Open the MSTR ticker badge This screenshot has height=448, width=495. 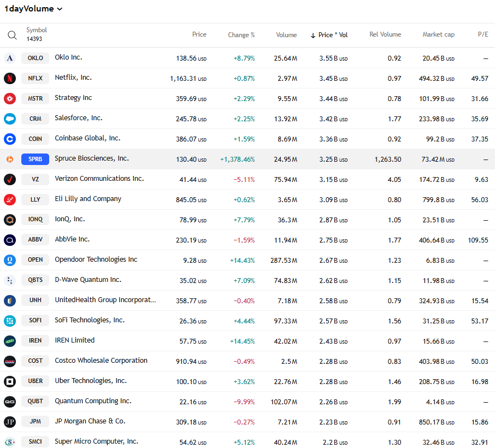tap(36, 98)
